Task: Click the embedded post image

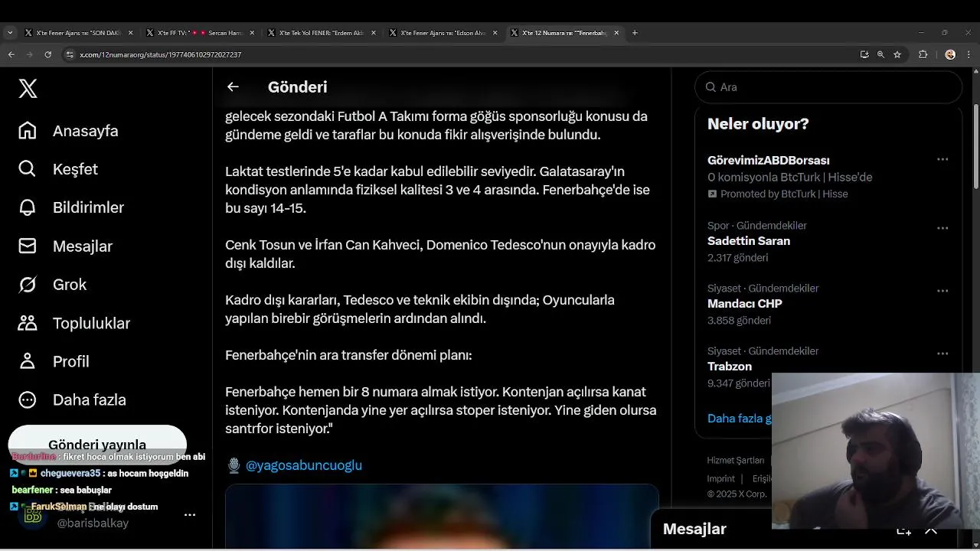Action: tap(442, 515)
